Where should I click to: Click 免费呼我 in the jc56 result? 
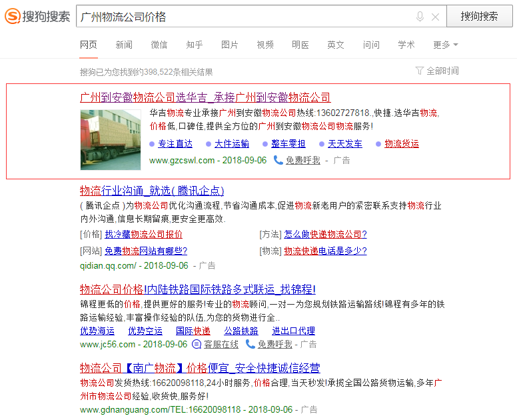275,345
